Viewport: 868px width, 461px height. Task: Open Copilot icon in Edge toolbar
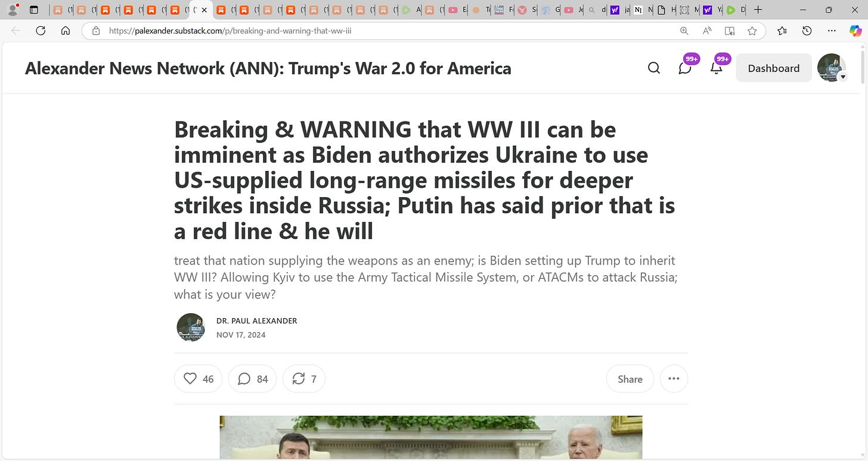click(x=855, y=31)
